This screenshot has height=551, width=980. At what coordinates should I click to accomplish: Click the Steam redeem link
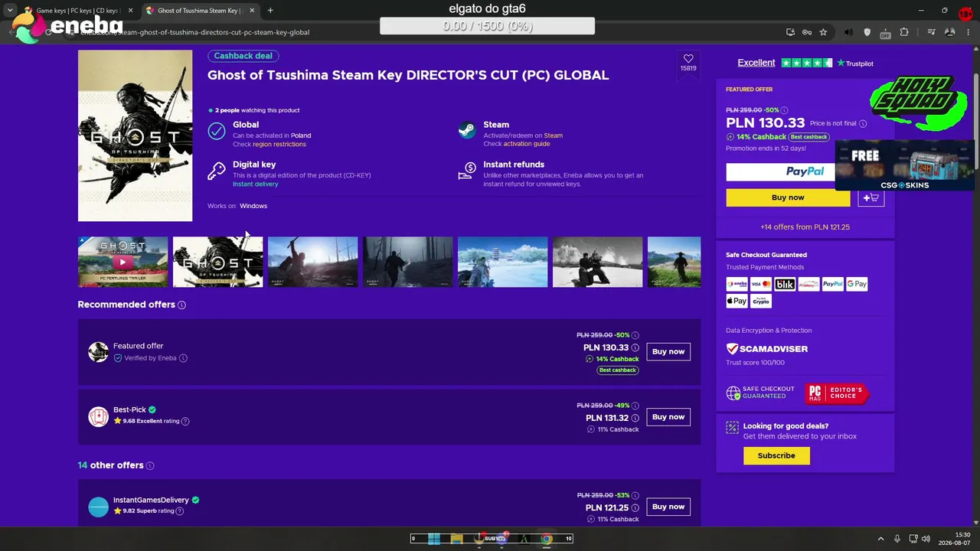click(553, 135)
